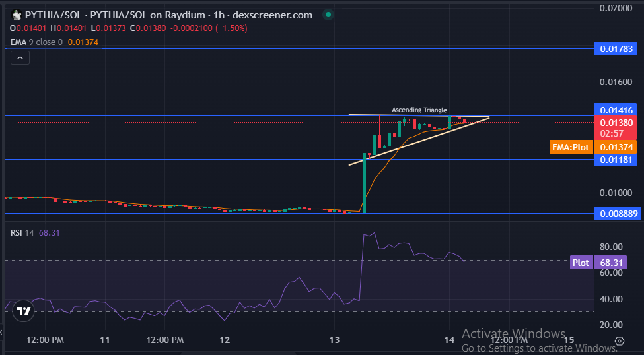Click the 40.00 RSI axis label
The image size is (644, 355).
[x=610, y=299]
